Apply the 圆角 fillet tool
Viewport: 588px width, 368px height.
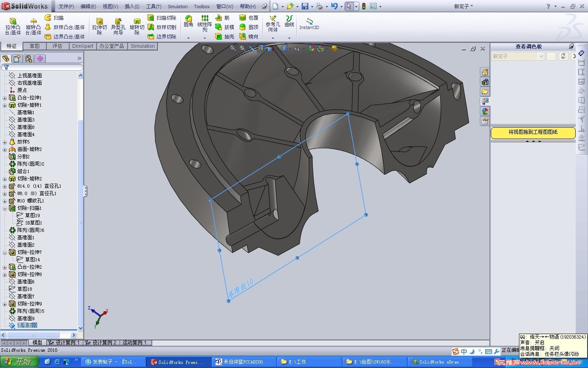(x=188, y=21)
